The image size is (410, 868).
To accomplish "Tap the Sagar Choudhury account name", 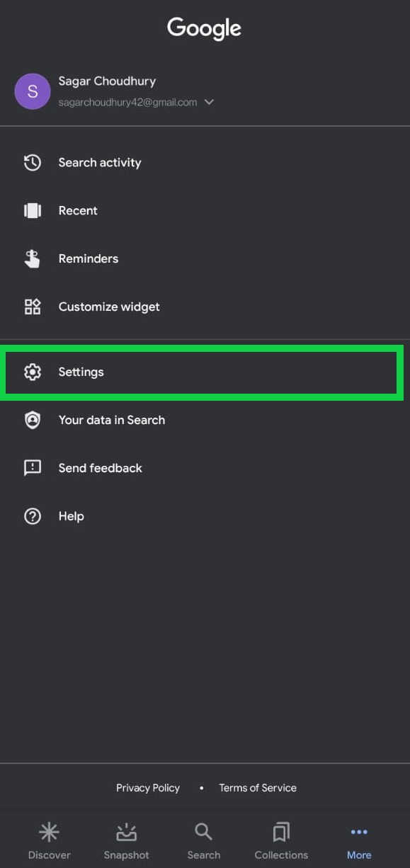I will pos(107,81).
